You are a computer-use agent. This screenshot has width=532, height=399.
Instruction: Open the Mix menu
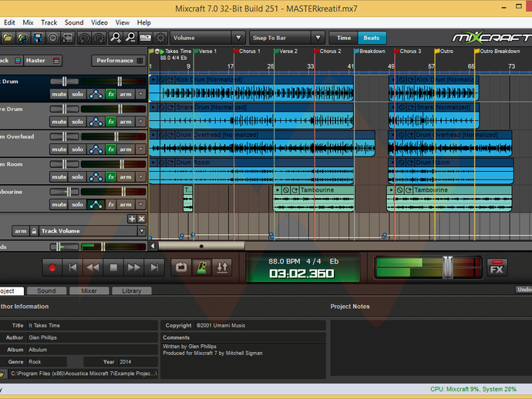[x=29, y=22]
